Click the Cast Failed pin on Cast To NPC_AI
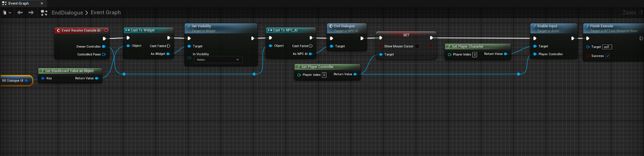 pyautogui.click(x=311, y=46)
